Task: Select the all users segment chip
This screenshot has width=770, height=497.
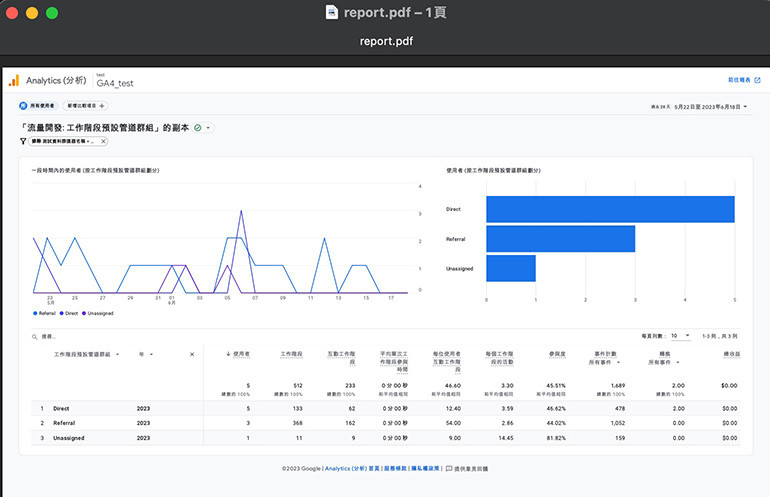Action: pos(38,106)
